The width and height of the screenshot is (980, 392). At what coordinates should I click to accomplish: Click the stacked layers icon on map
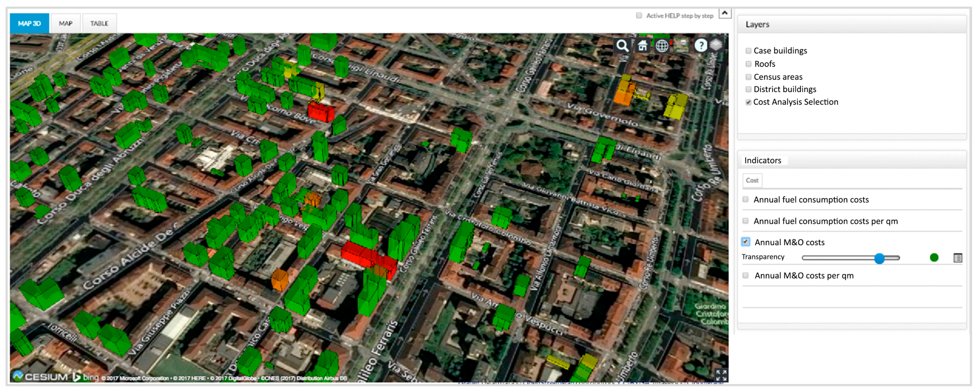(716, 45)
